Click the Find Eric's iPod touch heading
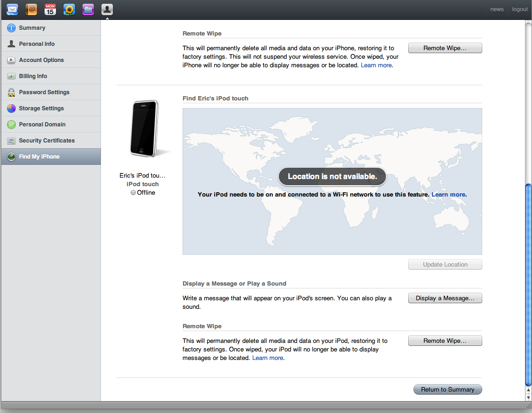Image resolution: width=532 pixels, height=413 pixels. 215,98
